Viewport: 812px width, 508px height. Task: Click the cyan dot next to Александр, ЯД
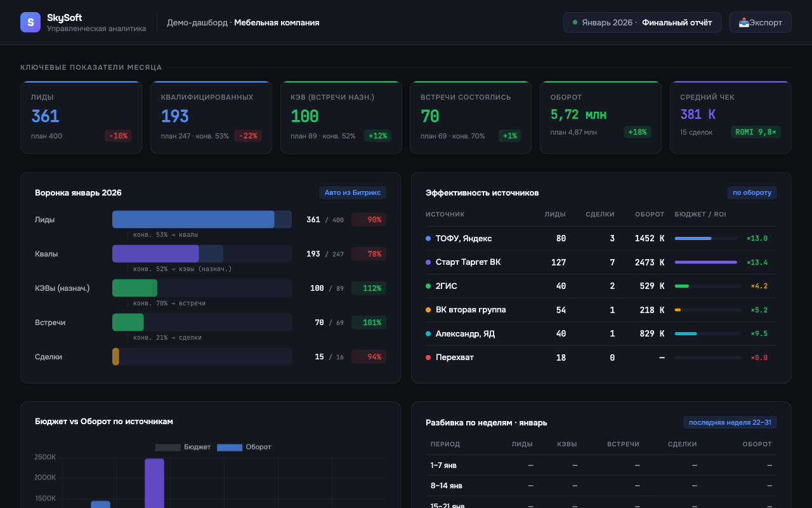[x=428, y=334]
